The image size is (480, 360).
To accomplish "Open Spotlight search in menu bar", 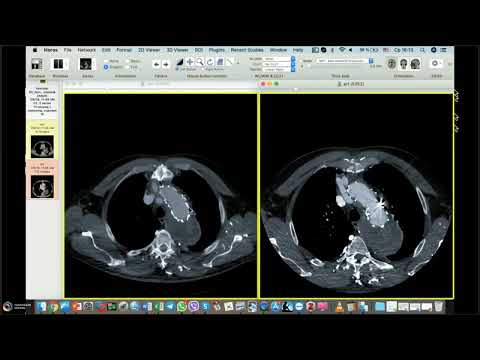I will point(422,50).
